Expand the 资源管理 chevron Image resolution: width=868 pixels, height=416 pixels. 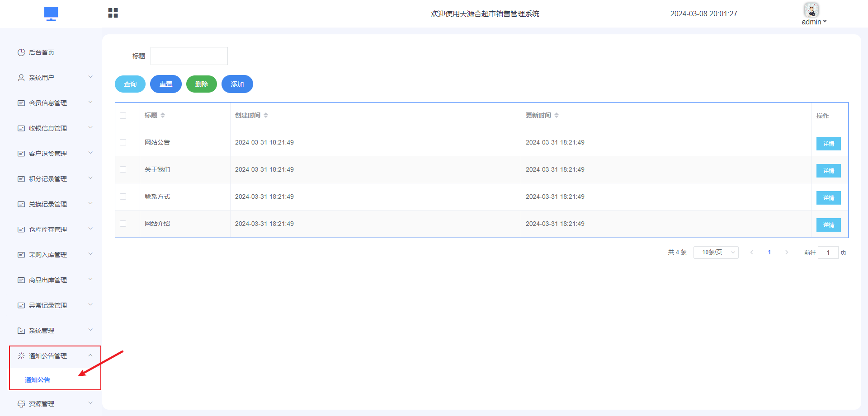(x=90, y=403)
